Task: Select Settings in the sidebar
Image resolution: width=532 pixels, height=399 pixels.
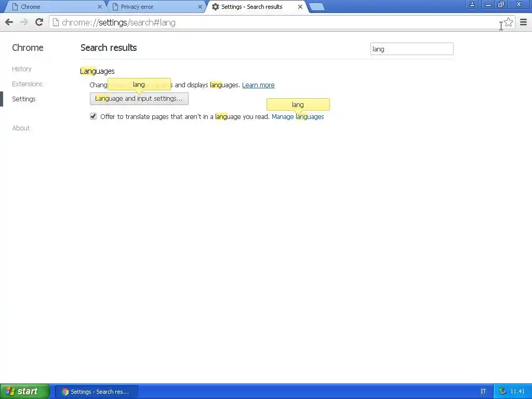Action: tap(24, 99)
